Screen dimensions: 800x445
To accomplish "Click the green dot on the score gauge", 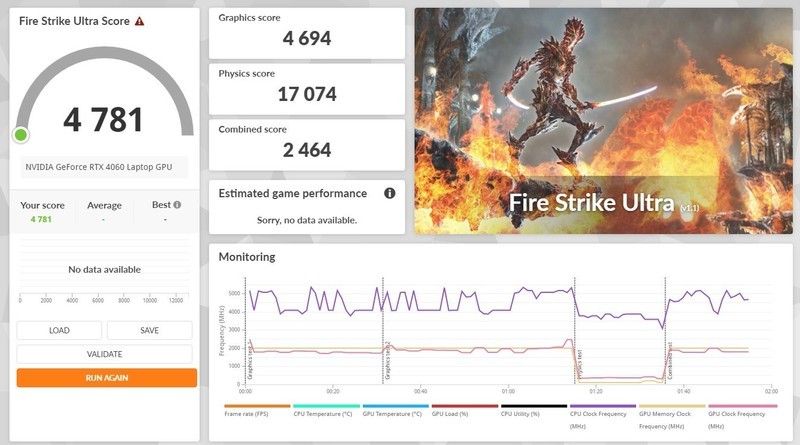I will (21, 135).
